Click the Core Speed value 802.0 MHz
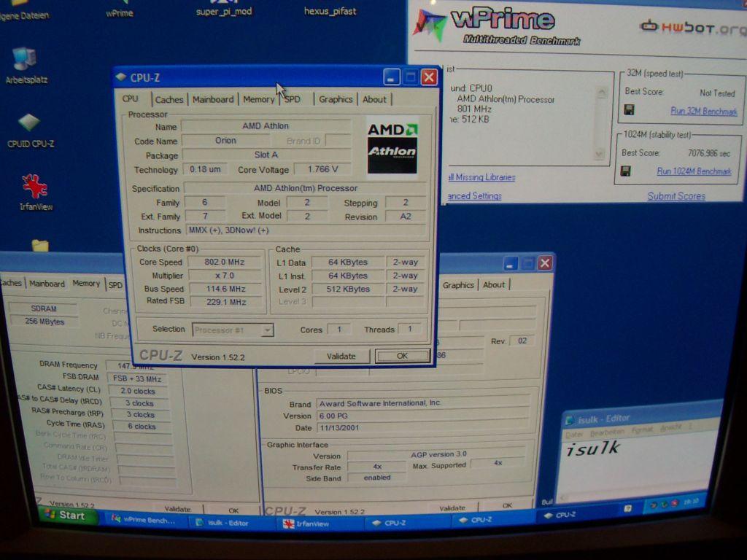This screenshot has width=747, height=560. (x=225, y=262)
